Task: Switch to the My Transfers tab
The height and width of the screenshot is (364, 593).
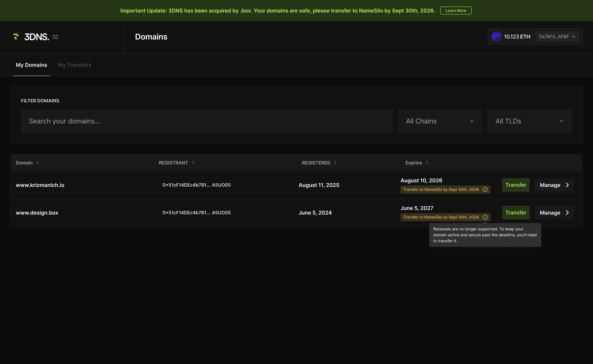Action: coord(74,65)
